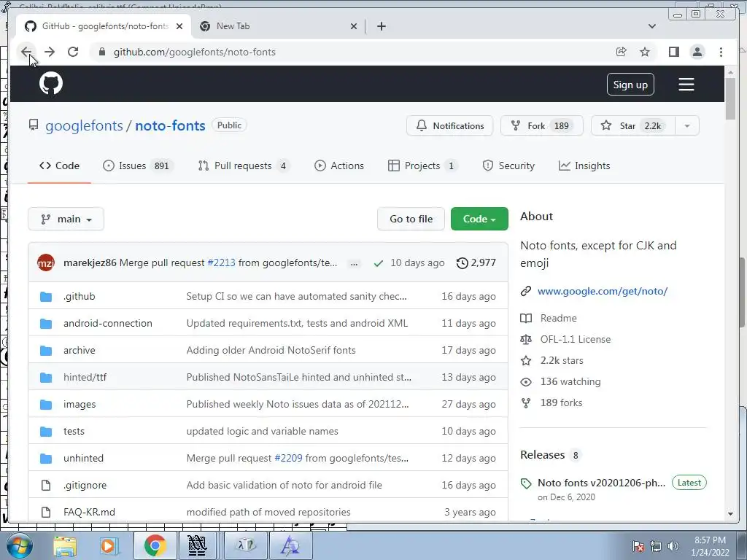Open the OFL-1.1 License link

pyautogui.click(x=575, y=340)
